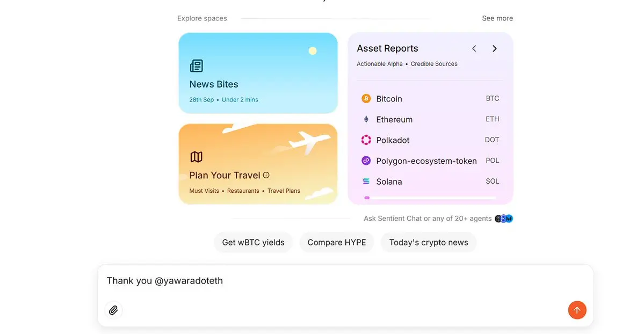Open the Plan Your Travel map icon
Viewport: 644px width, 334px height.
[x=197, y=156]
